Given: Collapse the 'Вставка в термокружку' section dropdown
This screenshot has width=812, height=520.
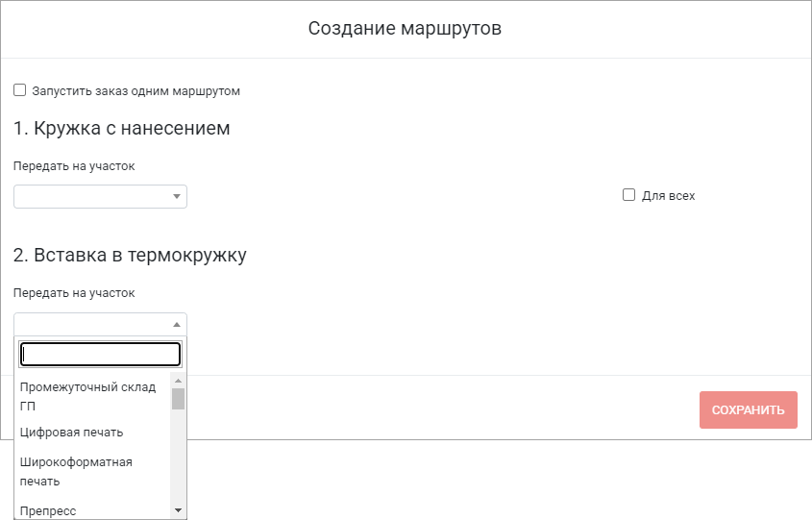Looking at the screenshot, I should pyautogui.click(x=100, y=324).
